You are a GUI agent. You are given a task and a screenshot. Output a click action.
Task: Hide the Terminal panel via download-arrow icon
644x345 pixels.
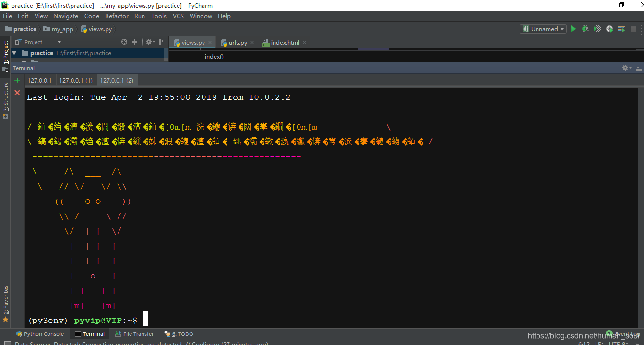click(639, 68)
